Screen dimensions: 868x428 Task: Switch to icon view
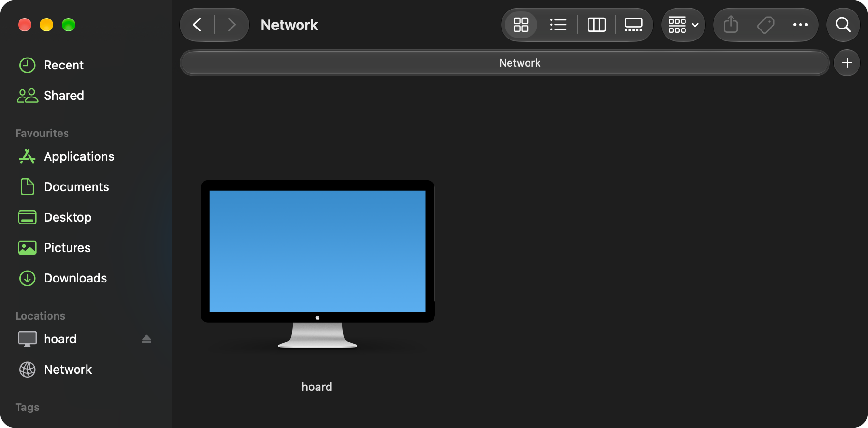point(521,25)
